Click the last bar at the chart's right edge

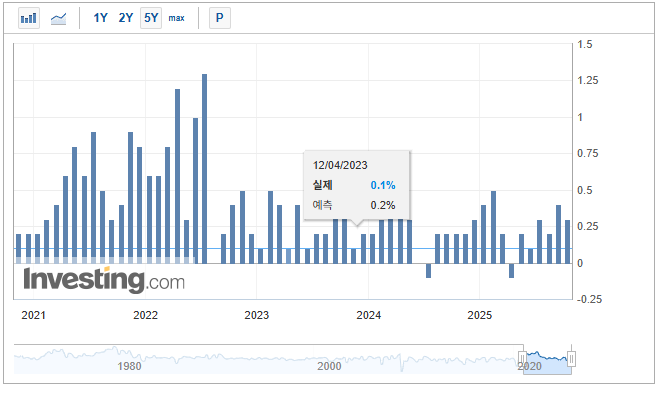coord(568,241)
